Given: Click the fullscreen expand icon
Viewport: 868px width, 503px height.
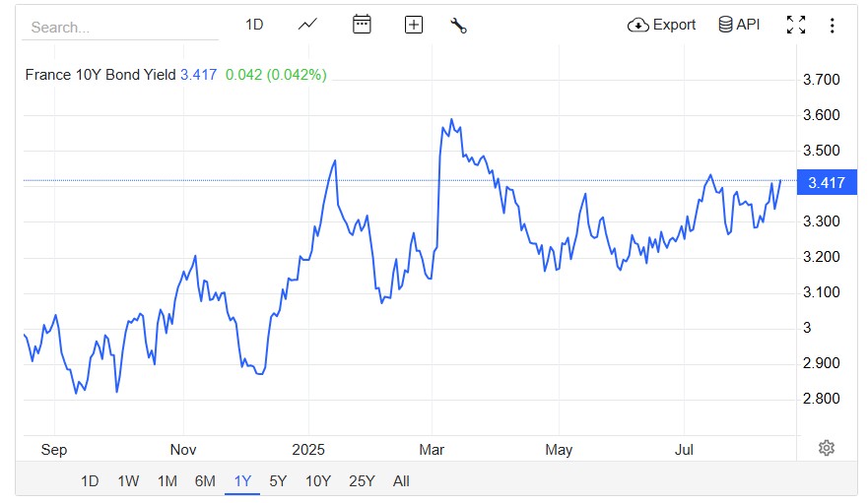Looking at the screenshot, I should pyautogui.click(x=796, y=25).
